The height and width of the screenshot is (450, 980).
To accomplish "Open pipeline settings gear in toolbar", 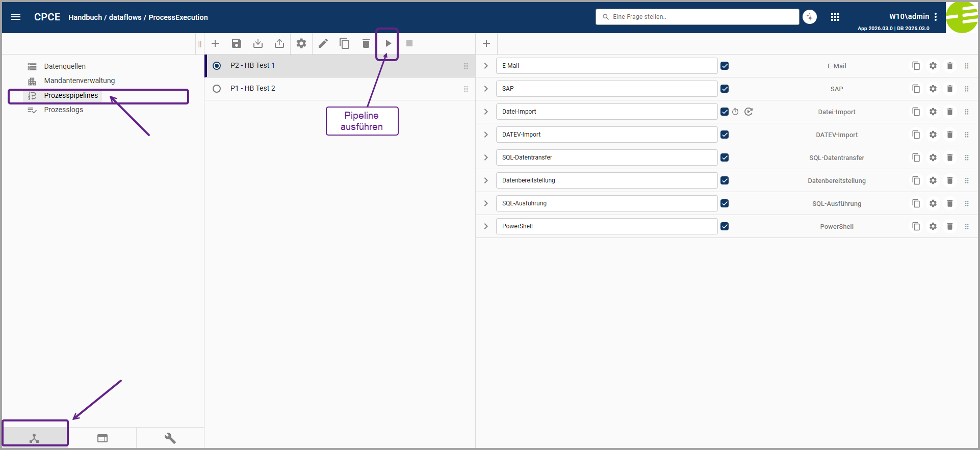I will click(x=301, y=43).
